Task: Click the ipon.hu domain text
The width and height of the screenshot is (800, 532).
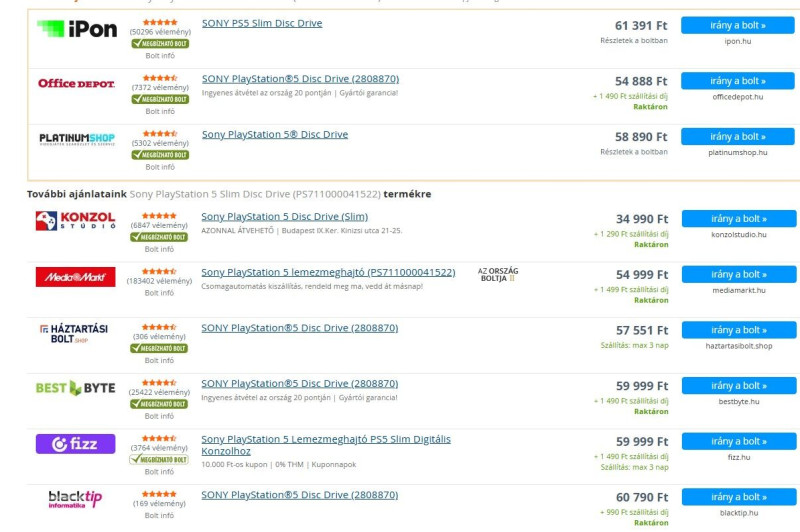Action: tap(738, 41)
